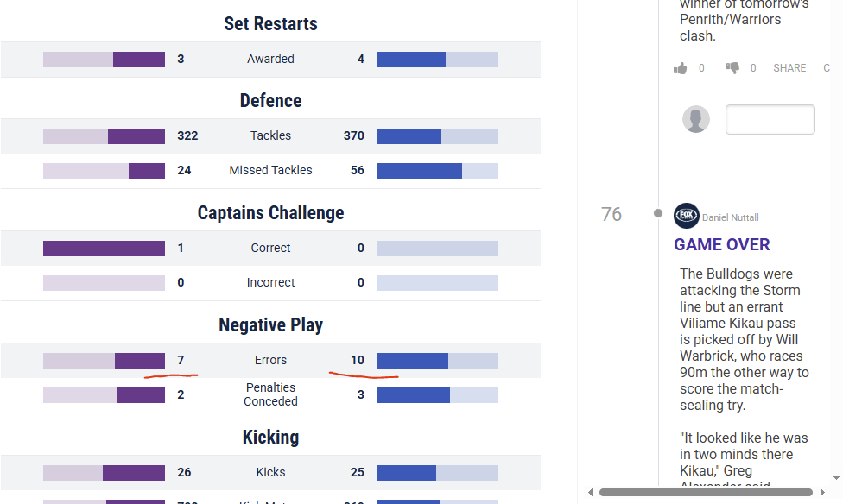Screen dimensions: 843x504
Task: Click the Fox Sports logo avatar
Action: pyautogui.click(x=686, y=216)
